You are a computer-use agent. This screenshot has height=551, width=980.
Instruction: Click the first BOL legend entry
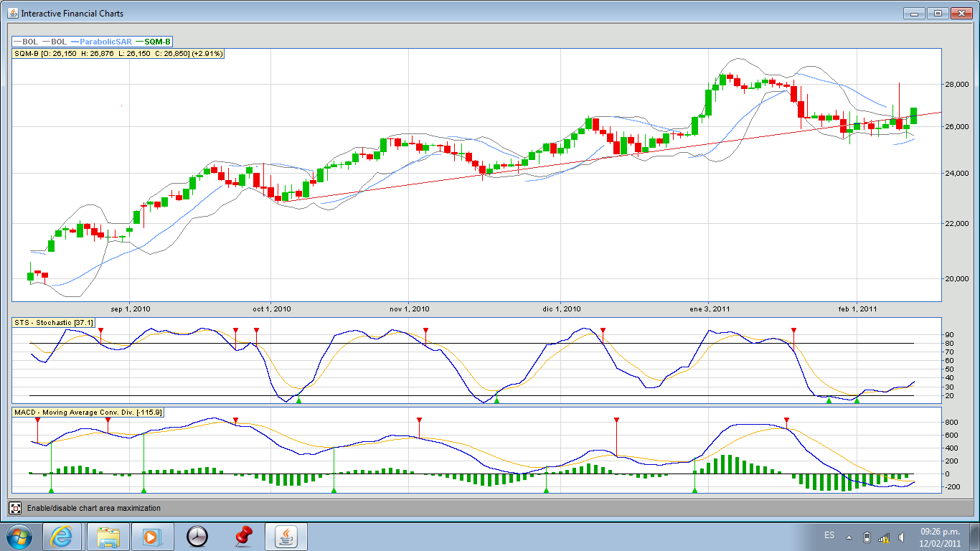pos(29,42)
